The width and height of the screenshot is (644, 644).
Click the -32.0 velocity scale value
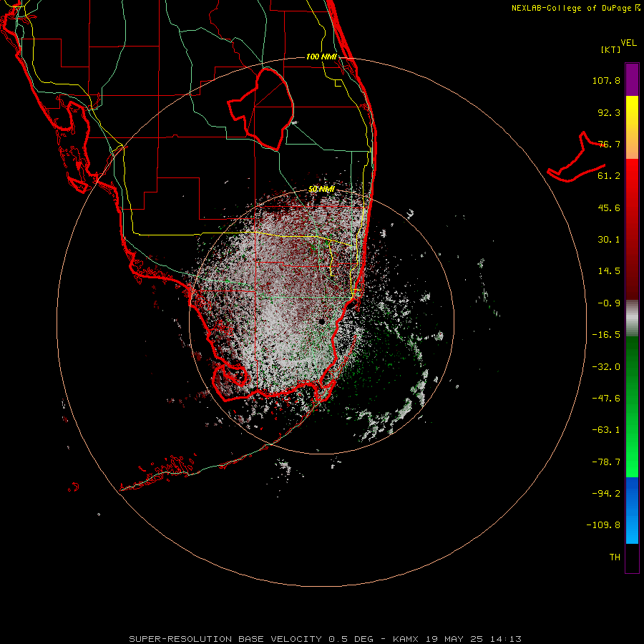click(x=606, y=367)
